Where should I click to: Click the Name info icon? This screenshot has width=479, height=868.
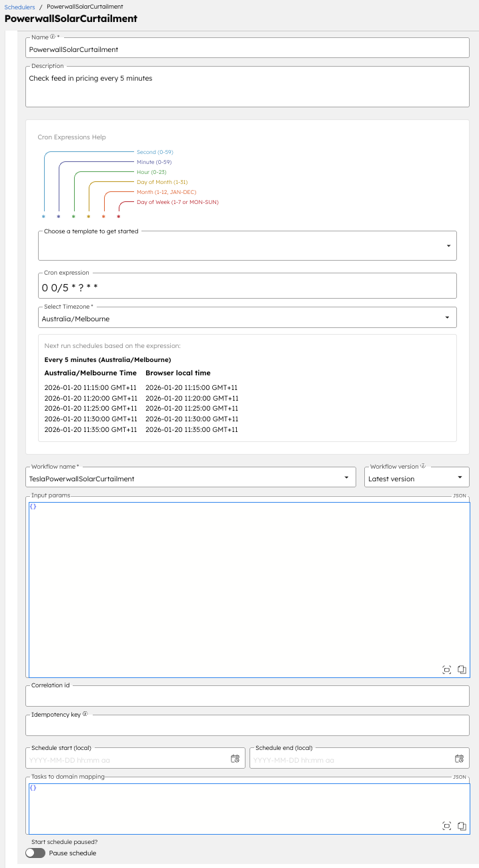[53, 37]
